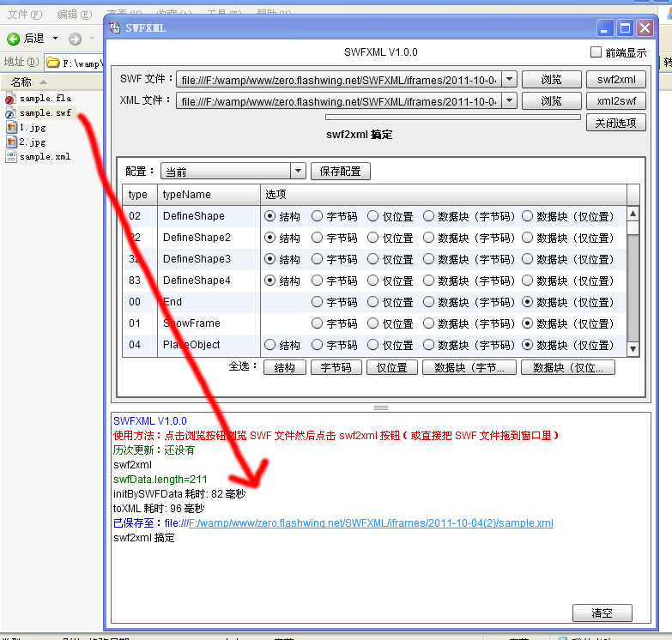Select 数据块（字节码）radio for DefineShape3 row

428,259
